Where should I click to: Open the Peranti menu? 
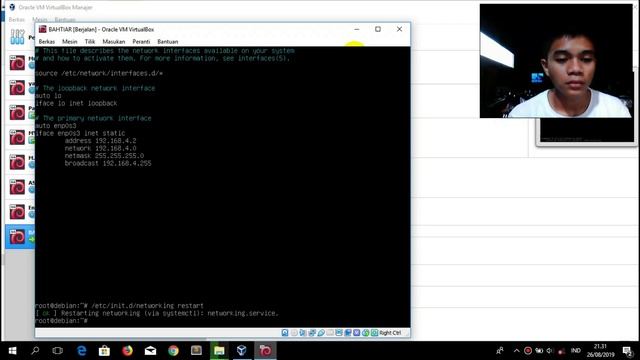[141, 42]
